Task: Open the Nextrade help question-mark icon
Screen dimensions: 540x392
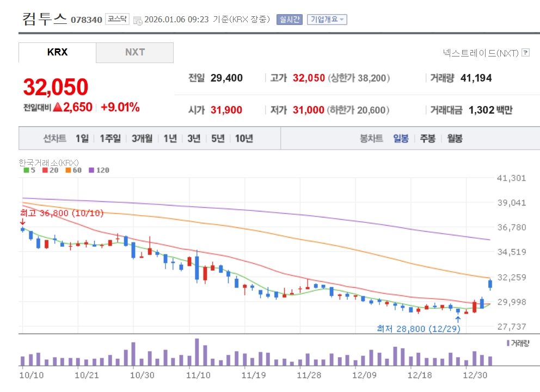Action: click(525, 52)
